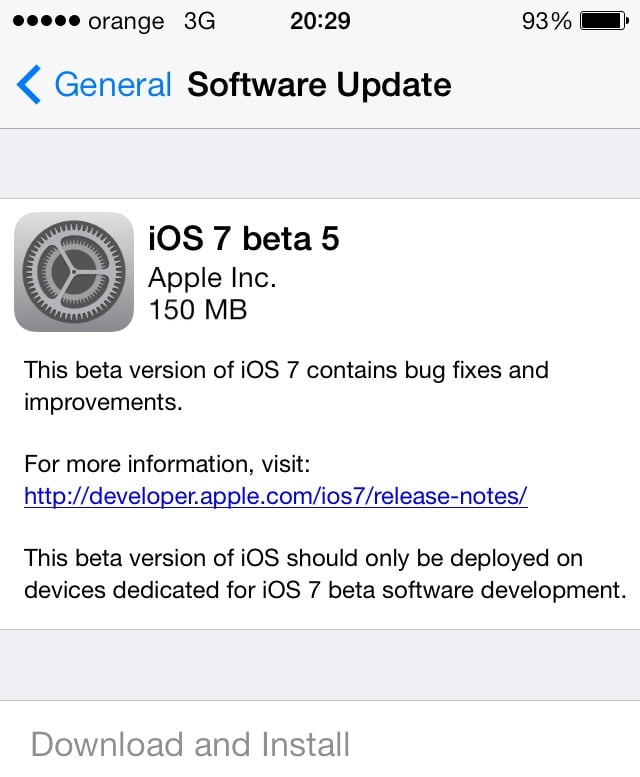Select the iOS 7 beta 5 heading

pos(244,238)
